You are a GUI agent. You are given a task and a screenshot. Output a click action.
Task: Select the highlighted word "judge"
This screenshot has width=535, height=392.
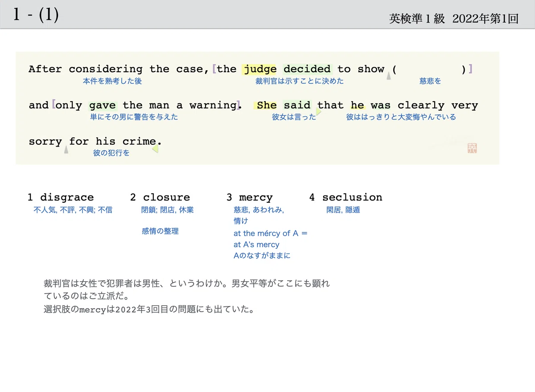click(x=260, y=69)
